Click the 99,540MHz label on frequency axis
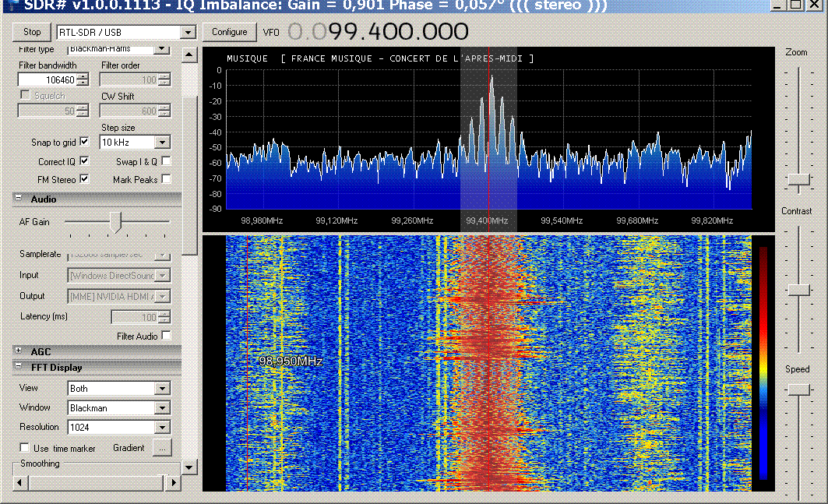828x504 pixels. click(x=562, y=220)
